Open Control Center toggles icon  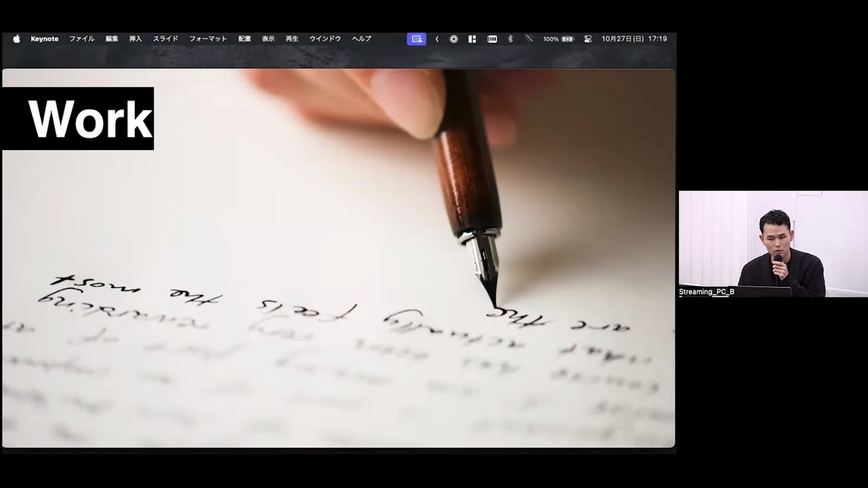point(588,39)
